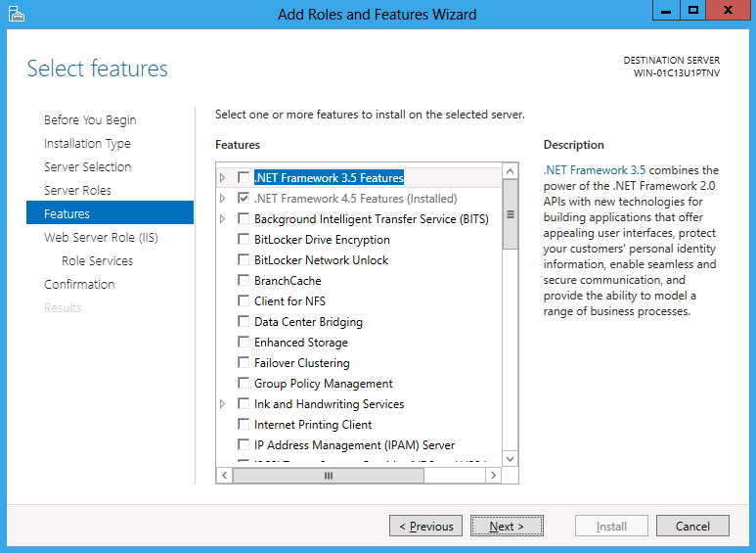
Task: Switch to the Server Selection step
Action: tap(88, 167)
